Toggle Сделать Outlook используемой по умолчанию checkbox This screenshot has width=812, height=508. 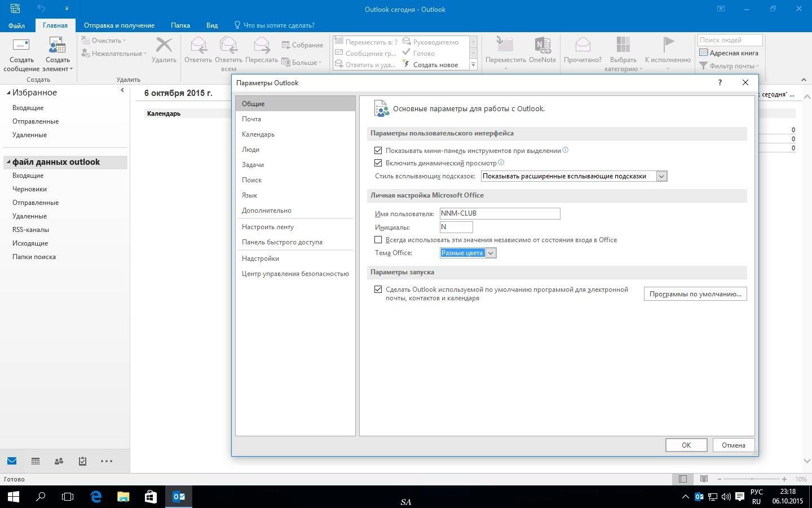point(378,289)
